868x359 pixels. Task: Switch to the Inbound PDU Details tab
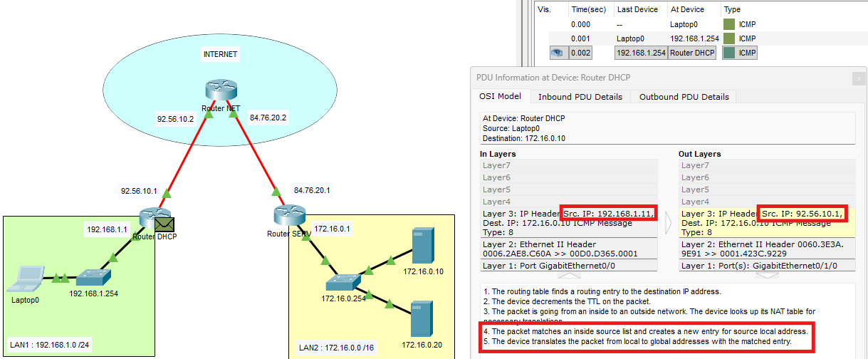[x=580, y=97]
